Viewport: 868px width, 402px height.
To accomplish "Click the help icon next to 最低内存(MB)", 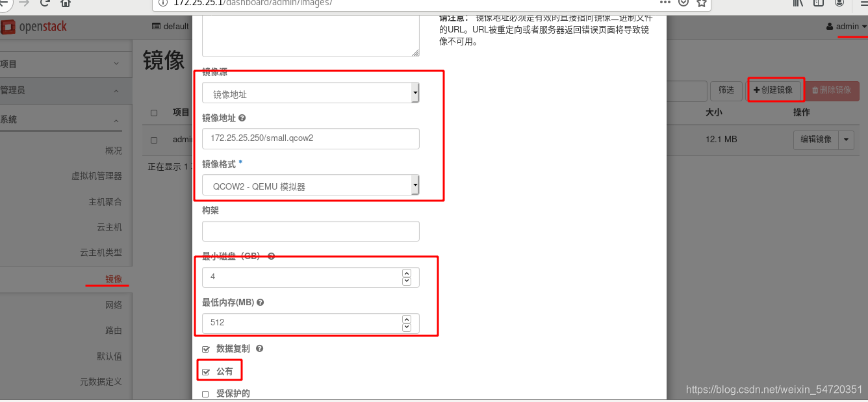I will coord(260,303).
